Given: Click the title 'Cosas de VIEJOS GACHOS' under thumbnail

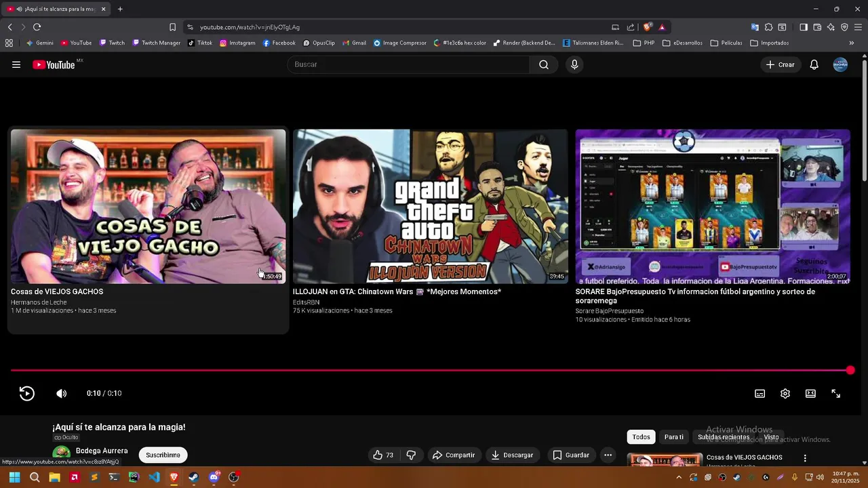Looking at the screenshot, I should coord(57,291).
